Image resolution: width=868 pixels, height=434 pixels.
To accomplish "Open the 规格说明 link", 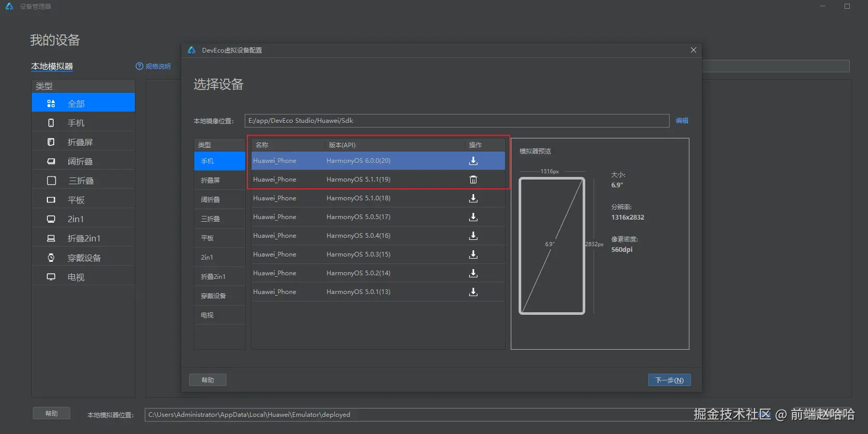I will 158,66.
